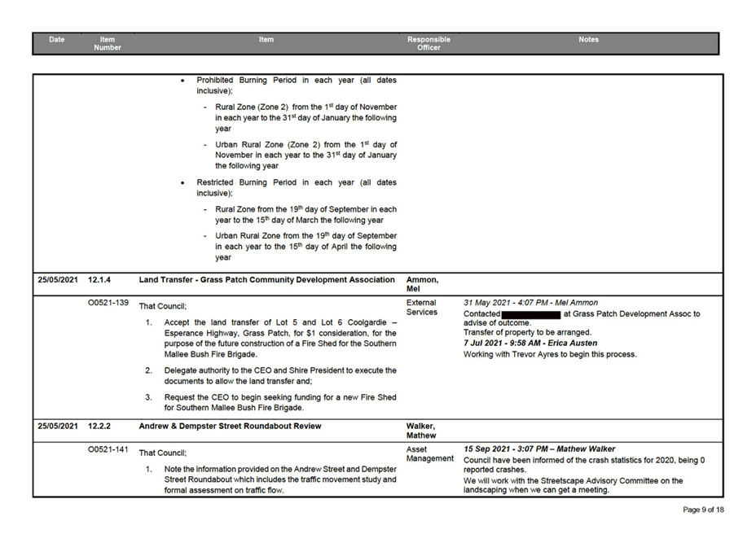Click the redacted black box in notes
This screenshot has height=534, width=756.
click(x=530, y=313)
